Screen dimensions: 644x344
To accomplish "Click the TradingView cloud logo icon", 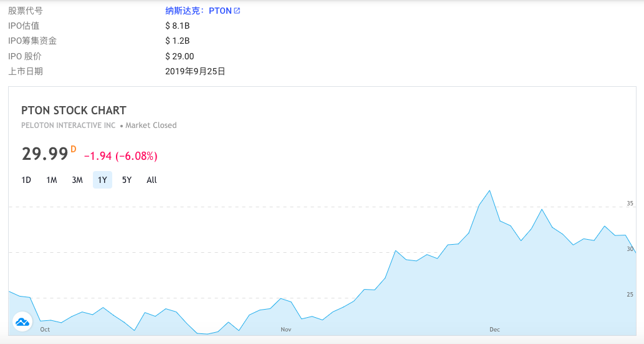I will click(x=22, y=322).
